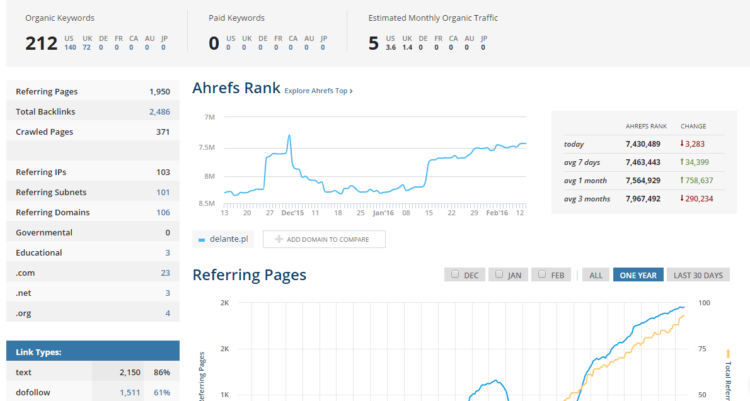This screenshot has width=750, height=401.
Task: Click red down arrow beside 290,234 change
Action: coord(682,198)
